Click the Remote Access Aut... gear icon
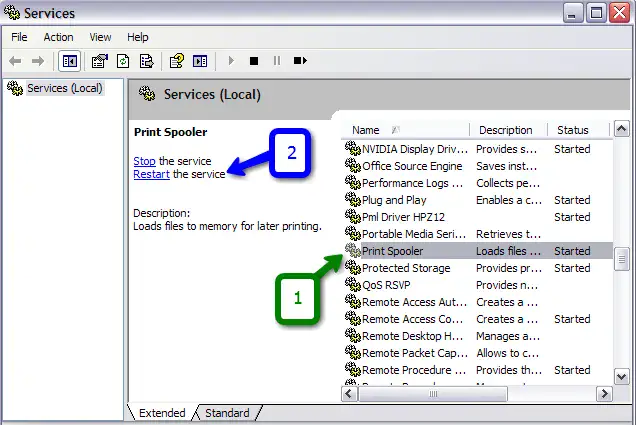 click(x=353, y=302)
